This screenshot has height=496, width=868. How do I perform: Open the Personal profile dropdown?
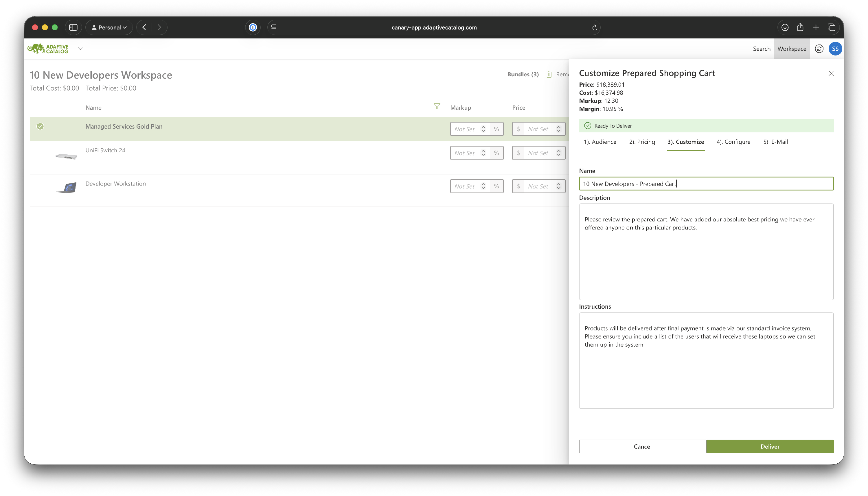(109, 27)
